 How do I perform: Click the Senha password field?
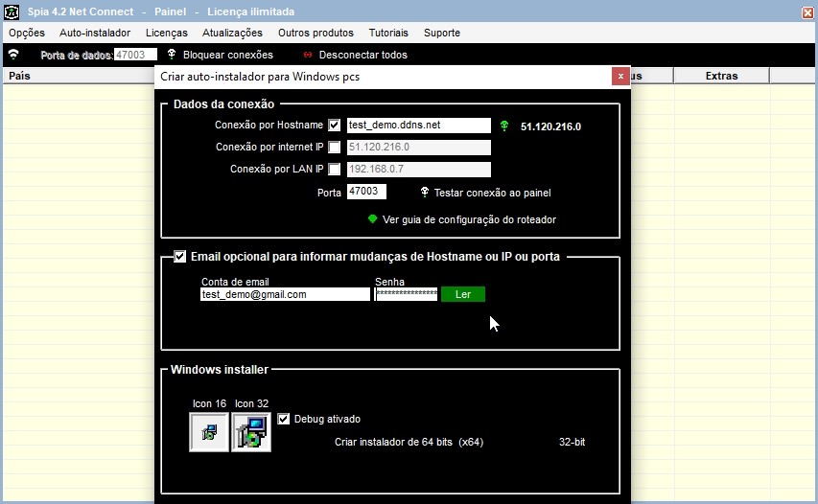point(407,294)
